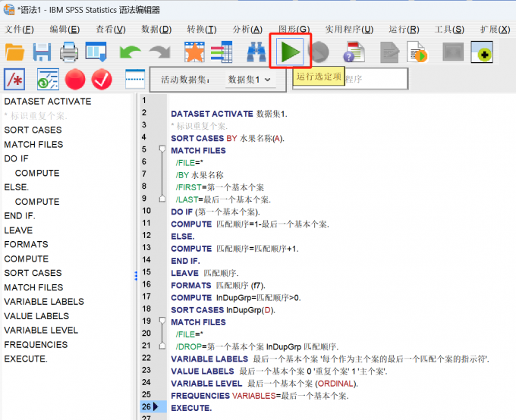Viewport: 516px width, 420px height.
Task: Select DATASET ACTIVATE in the navigation pane
Action: (48, 102)
